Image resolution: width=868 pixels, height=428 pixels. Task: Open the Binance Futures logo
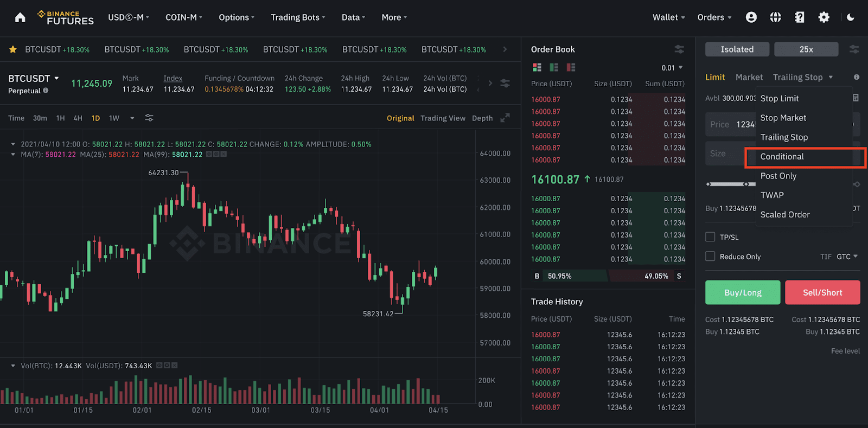(x=66, y=17)
